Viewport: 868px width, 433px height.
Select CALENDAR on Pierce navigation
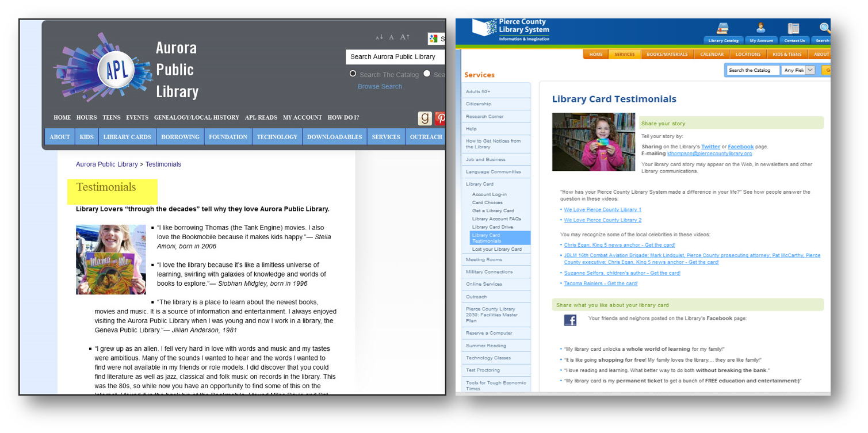712,55
